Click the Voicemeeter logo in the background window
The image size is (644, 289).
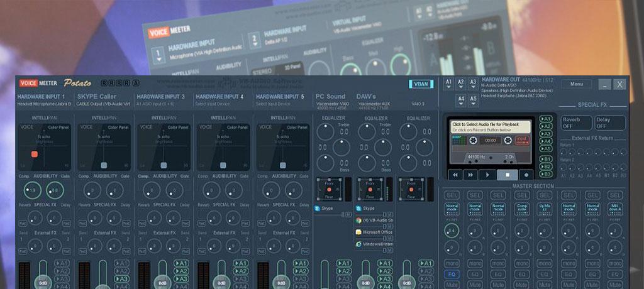(x=169, y=31)
